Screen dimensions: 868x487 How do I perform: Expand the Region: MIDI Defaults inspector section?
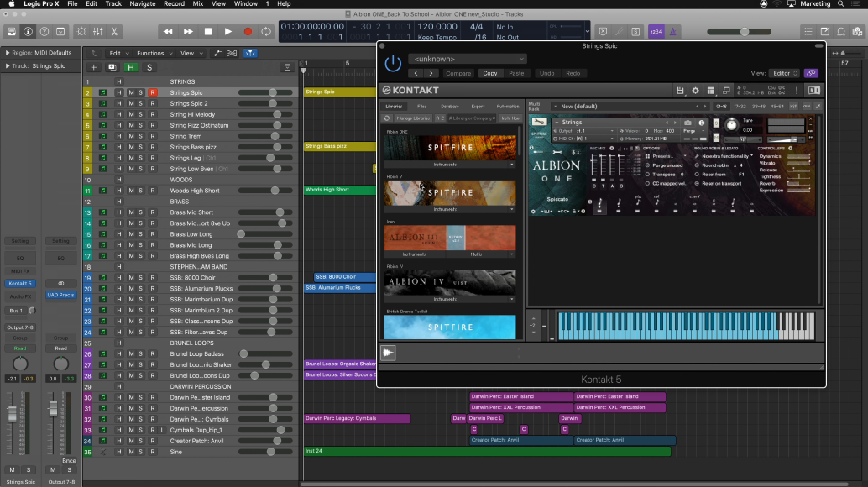click(7, 53)
